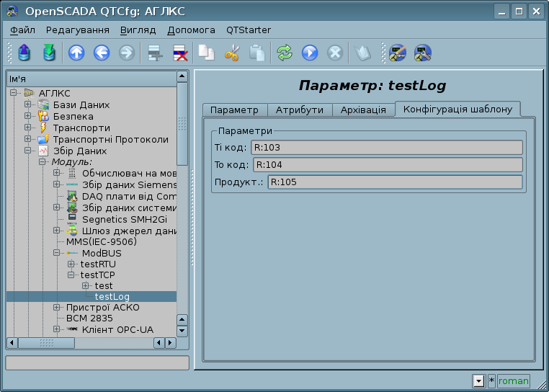The width and height of the screenshot is (549, 392).
Task: Navigate back with the left arrow icon
Action: click(x=102, y=53)
